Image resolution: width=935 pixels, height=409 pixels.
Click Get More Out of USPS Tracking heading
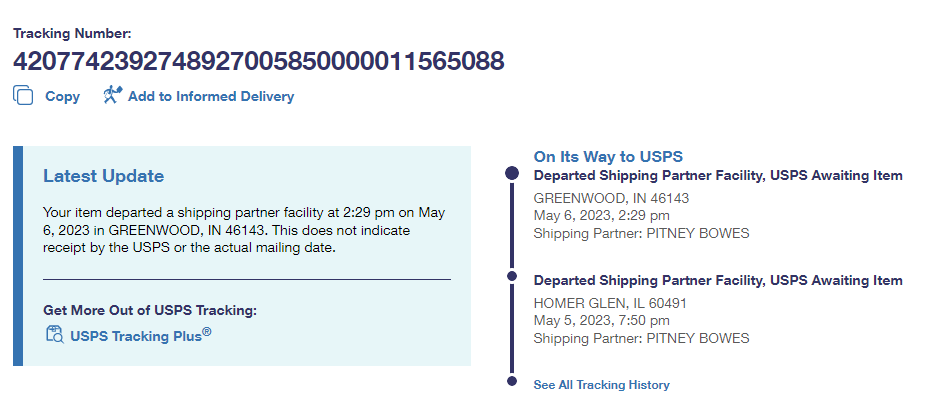point(150,310)
